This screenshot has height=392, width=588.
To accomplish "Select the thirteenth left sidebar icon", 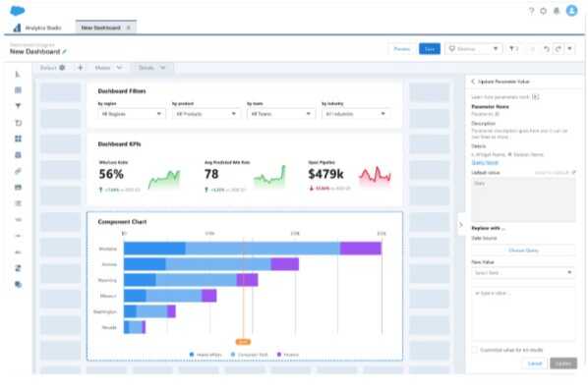I will pos(18,268).
